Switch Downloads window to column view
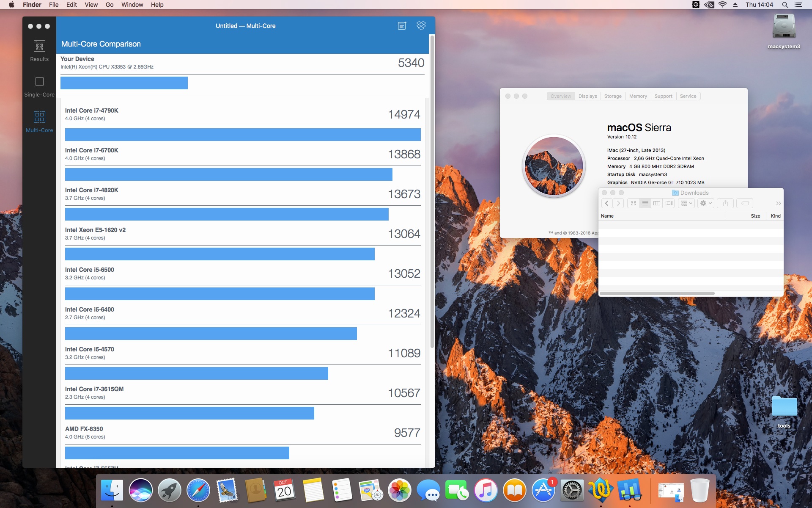The image size is (812, 508). [x=657, y=203]
